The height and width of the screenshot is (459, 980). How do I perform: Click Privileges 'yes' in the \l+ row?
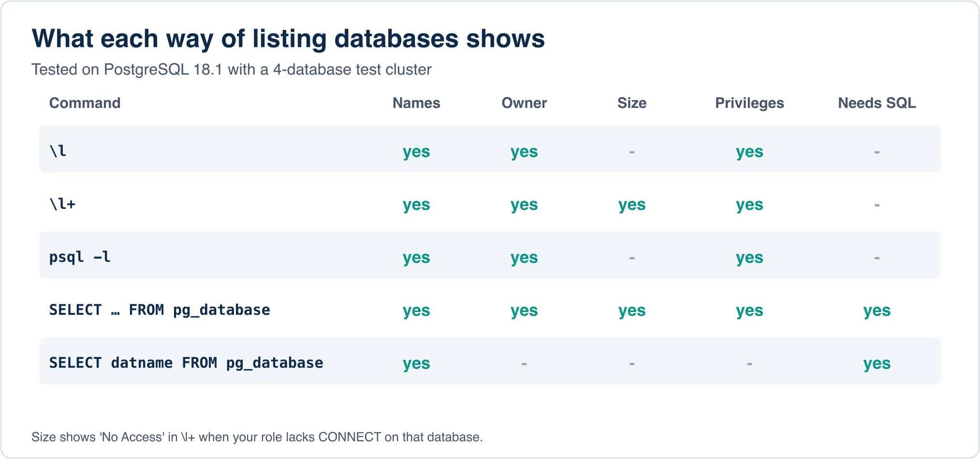(x=749, y=205)
